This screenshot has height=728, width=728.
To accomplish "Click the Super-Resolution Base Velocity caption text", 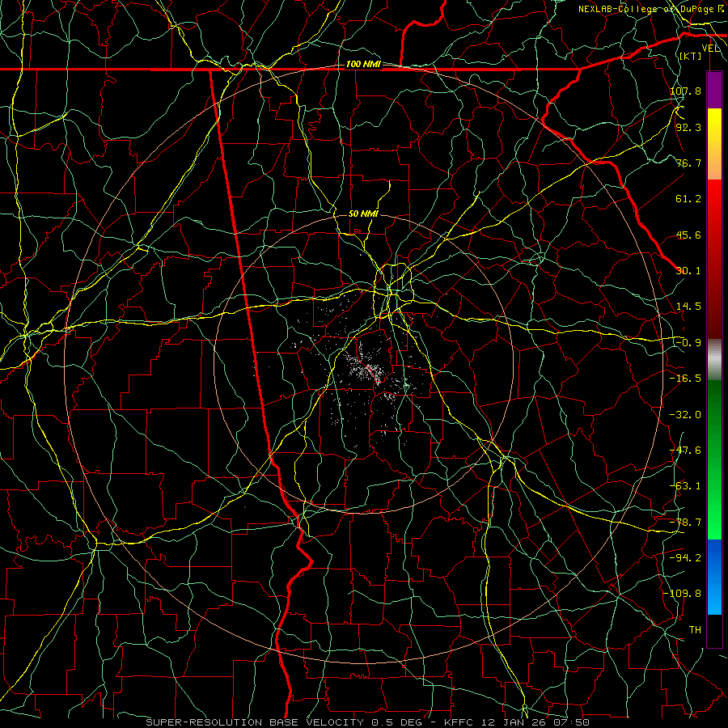I will pyautogui.click(x=368, y=722).
